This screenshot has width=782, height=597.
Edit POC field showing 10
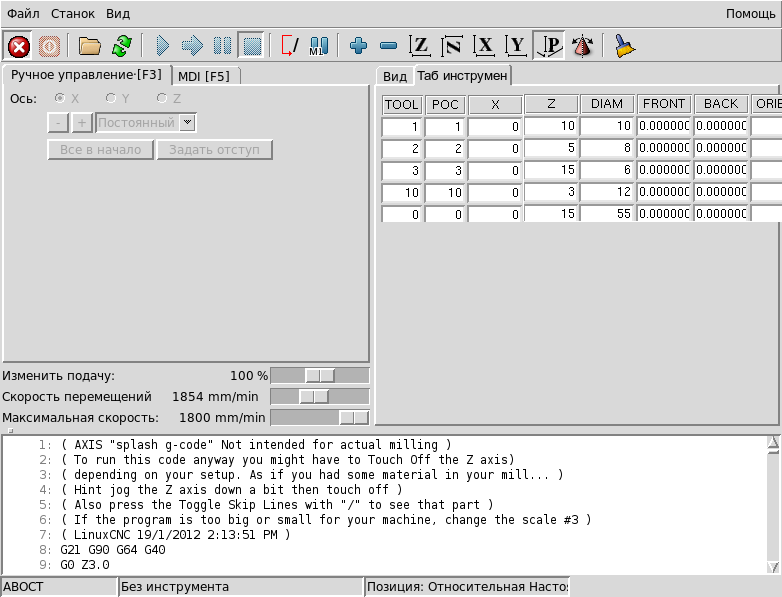tap(445, 193)
